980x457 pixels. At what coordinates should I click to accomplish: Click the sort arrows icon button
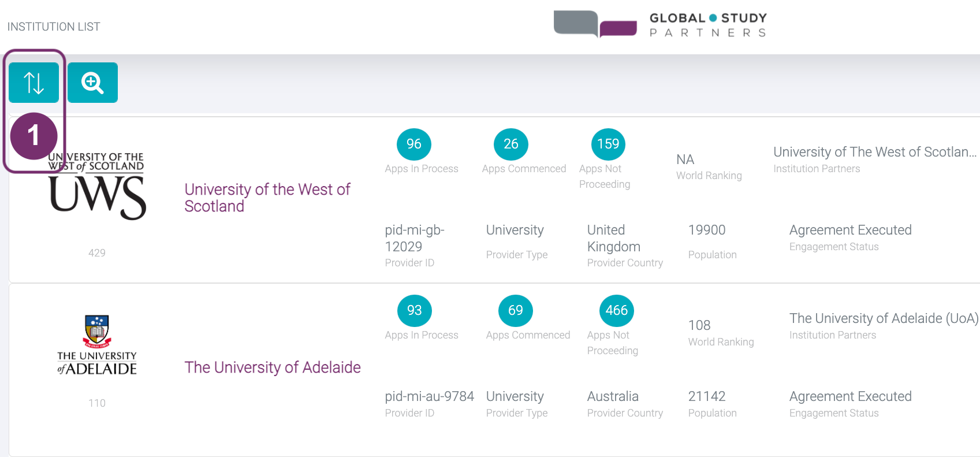pos(33,83)
